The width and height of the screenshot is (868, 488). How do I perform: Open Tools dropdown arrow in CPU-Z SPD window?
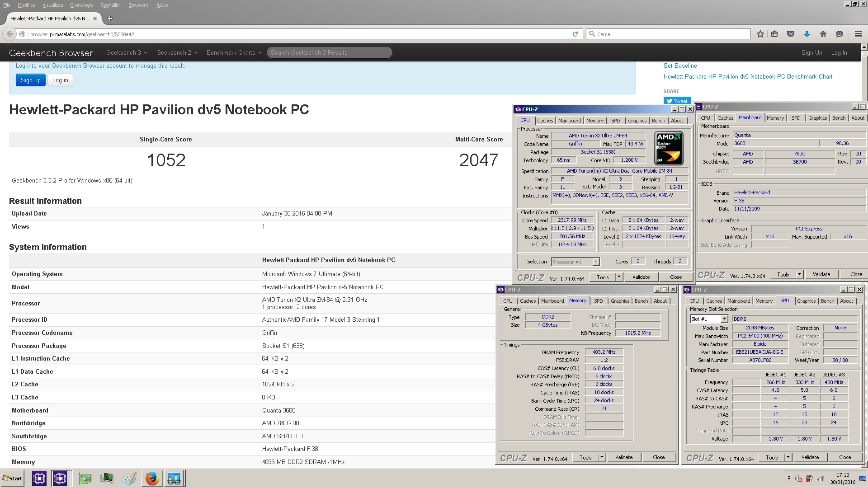pyautogui.click(x=788, y=457)
